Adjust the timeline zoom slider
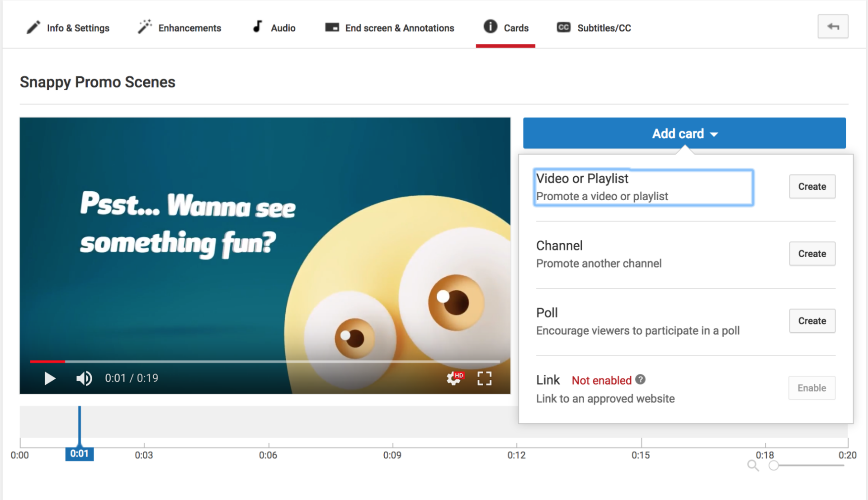Viewport: 868px width, 500px height. pos(775,465)
